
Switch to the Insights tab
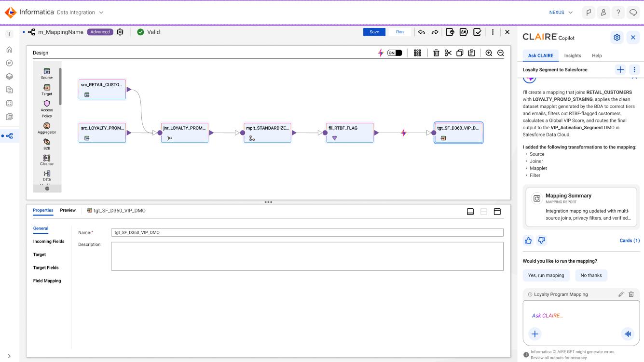tap(573, 55)
